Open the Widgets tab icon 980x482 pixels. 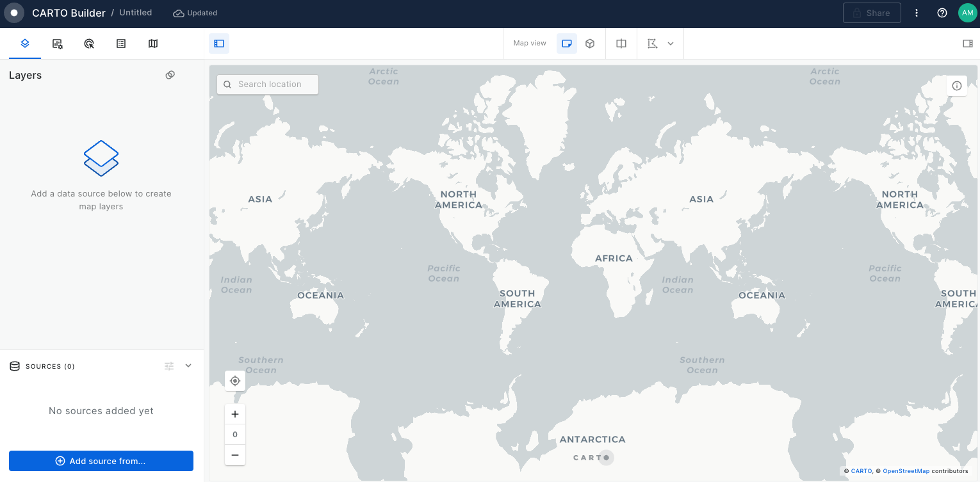click(58, 44)
